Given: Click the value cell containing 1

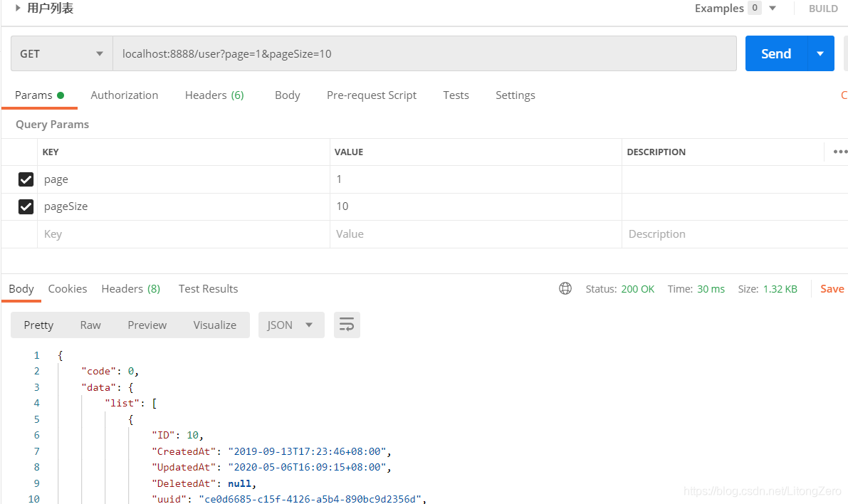Looking at the screenshot, I should pos(476,179).
